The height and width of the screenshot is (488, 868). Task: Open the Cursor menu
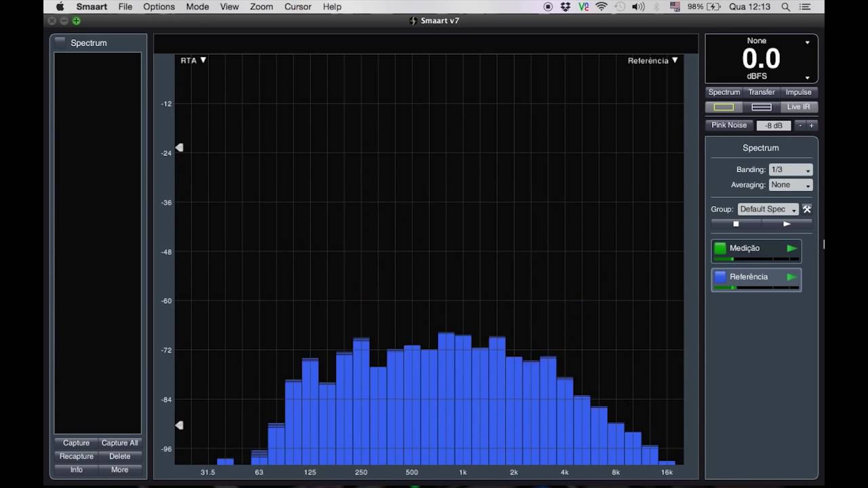(x=298, y=7)
